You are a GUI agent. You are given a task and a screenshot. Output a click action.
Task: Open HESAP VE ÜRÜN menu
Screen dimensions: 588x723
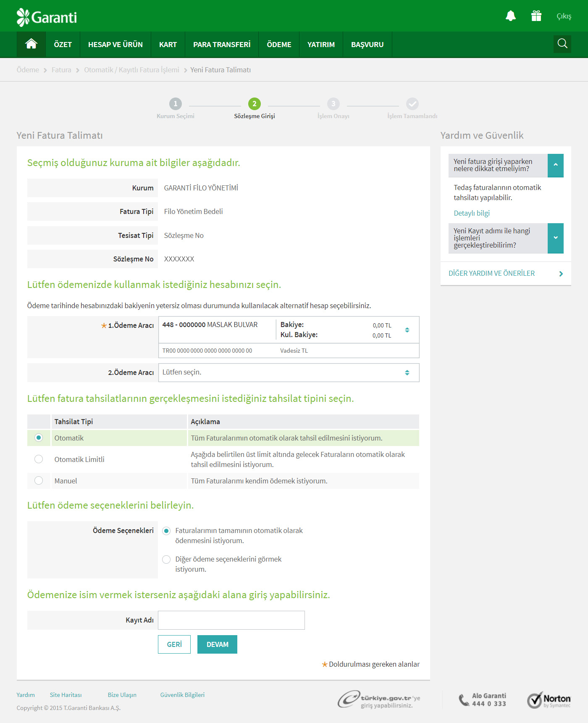[x=115, y=45]
